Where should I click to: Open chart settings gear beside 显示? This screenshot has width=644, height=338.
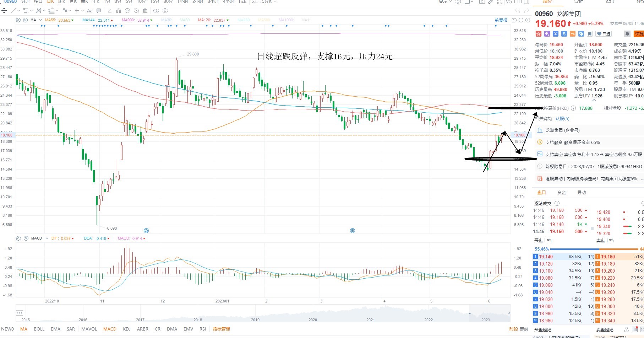(458, 2)
